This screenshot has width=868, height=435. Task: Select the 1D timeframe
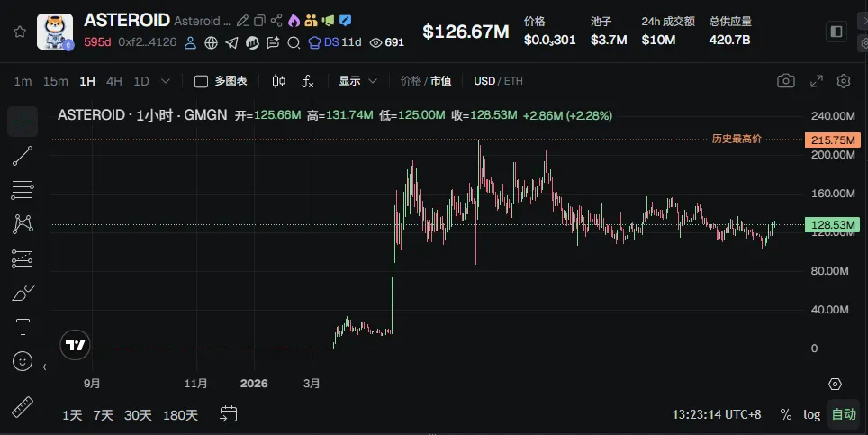(x=141, y=81)
